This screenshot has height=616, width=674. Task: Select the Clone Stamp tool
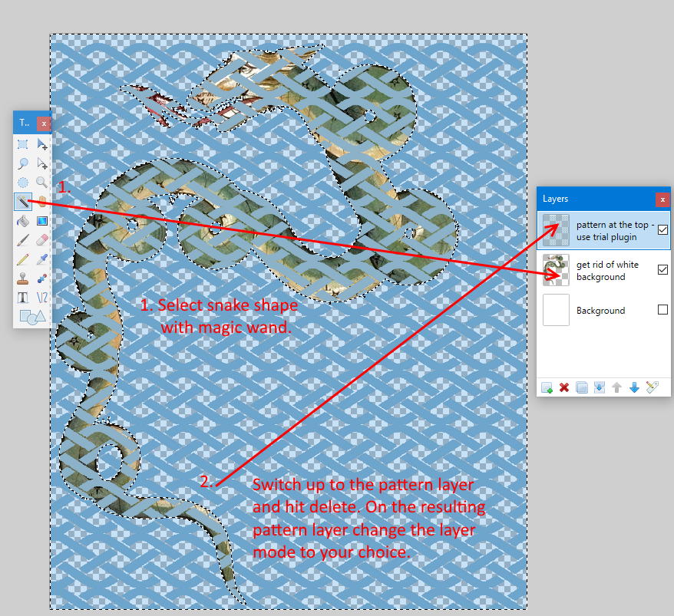point(23,278)
